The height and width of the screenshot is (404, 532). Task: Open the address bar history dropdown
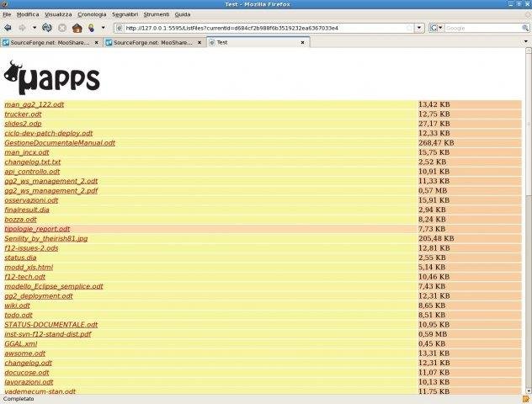coord(419,28)
